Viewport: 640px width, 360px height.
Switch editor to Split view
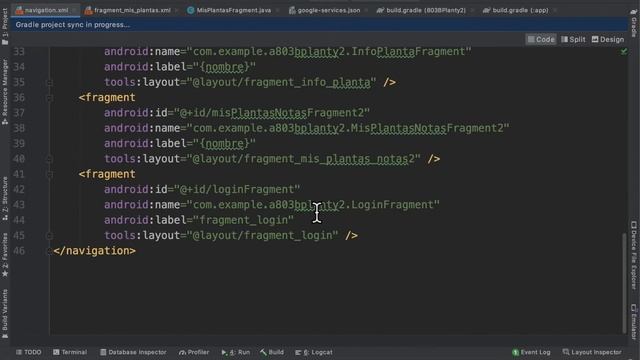(x=573, y=40)
